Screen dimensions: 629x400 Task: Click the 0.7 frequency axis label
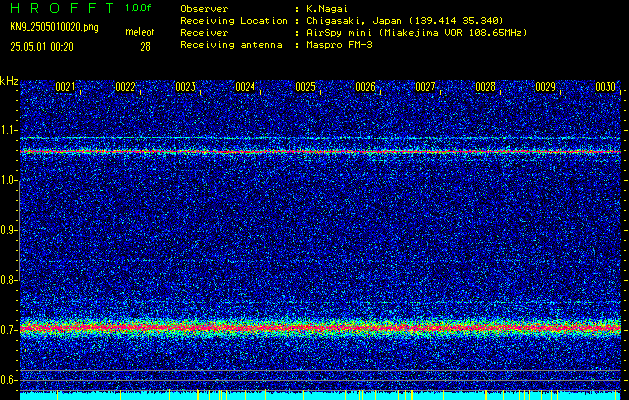pos(9,330)
